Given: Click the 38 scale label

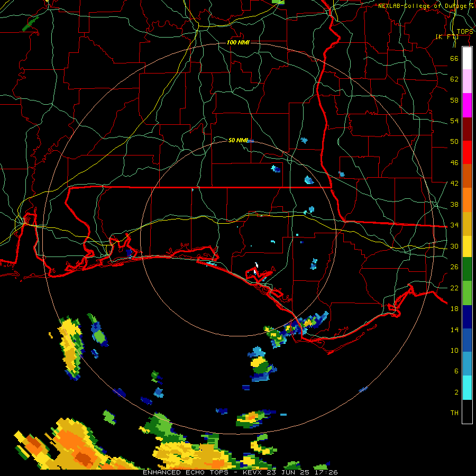Looking at the screenshot, I should 454,204.
